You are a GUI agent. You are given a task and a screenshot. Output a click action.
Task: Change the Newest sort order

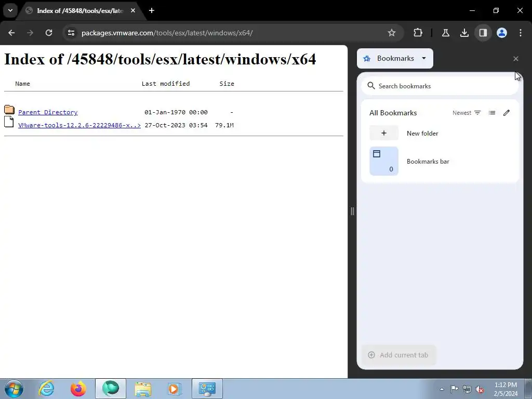point(467,113)
